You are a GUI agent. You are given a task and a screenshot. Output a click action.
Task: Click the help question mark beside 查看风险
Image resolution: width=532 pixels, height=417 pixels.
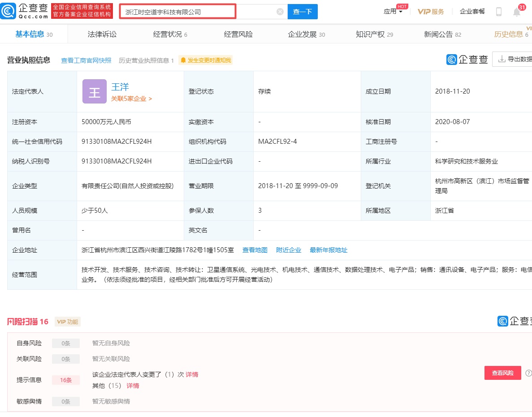coord(528,373)
